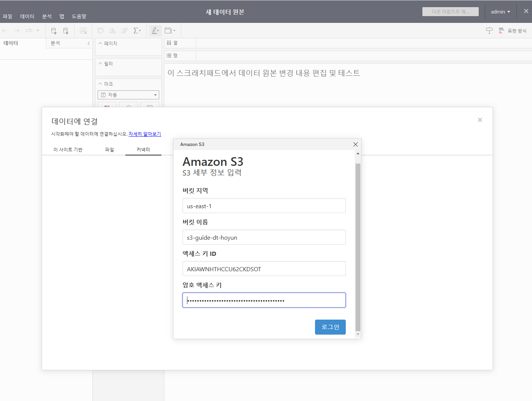Close the Amazon S3 popup
Viewport: 532px width, 401px height.
pyautogui.click(x=356, y=144)
